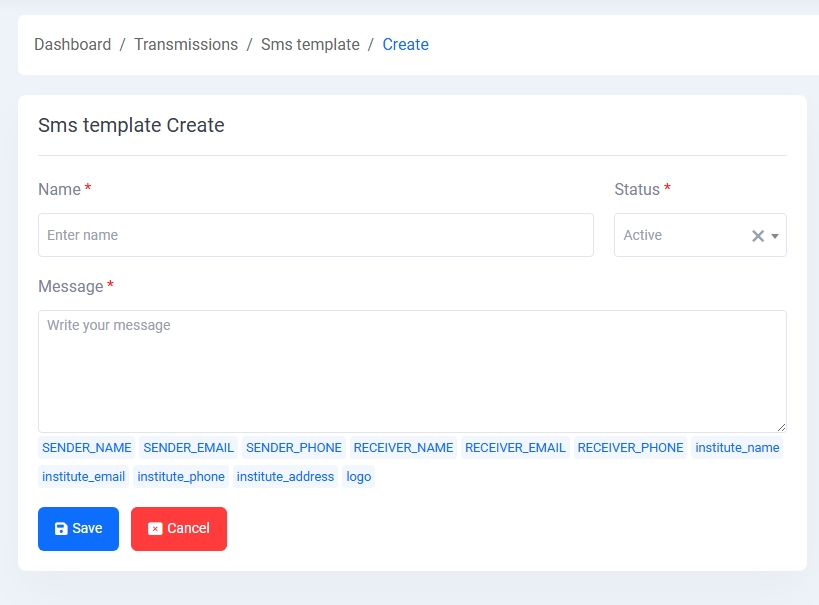The width and height of the screenshot is (819, 605).
Task: Add the institute_name variable to the message
Action: click(x=737, y=447)
